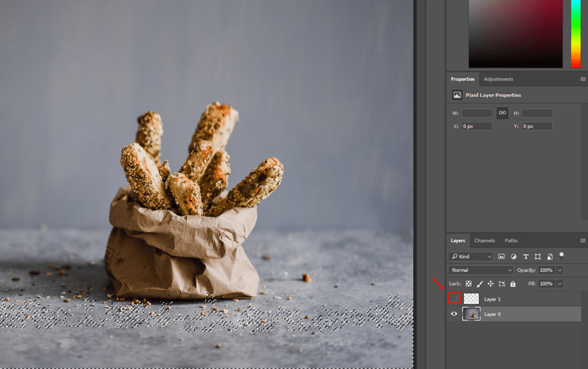Show Layer 1 using its visibility box
The width and height of the screenshot is (588, 369).
coord(454,299)
